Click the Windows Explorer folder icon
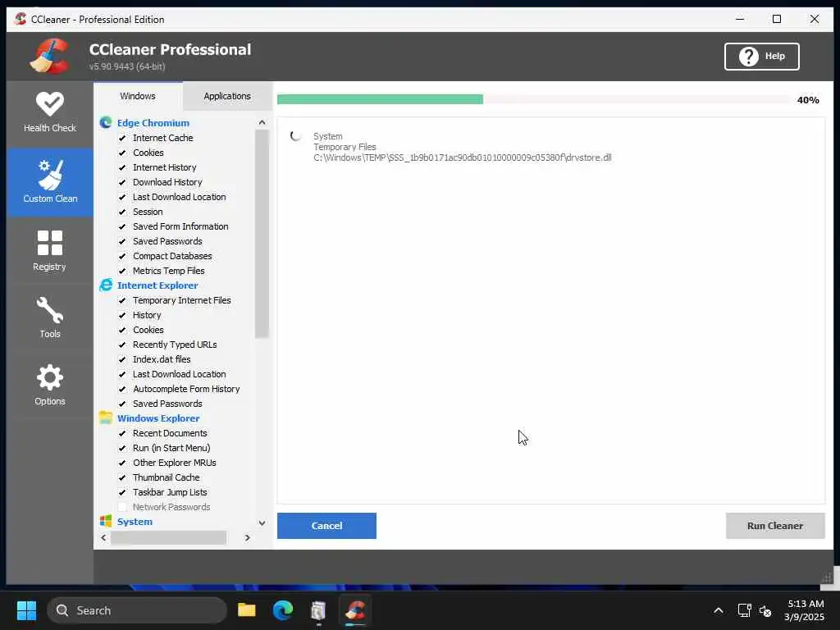This screenshot has width=840, height=630. [x=106, y=418]
